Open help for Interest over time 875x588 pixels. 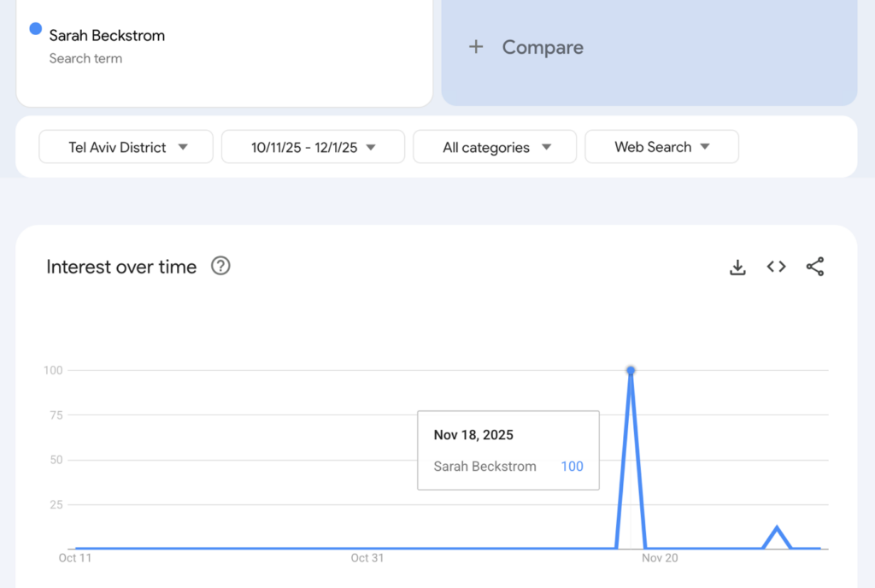[220, 267]
